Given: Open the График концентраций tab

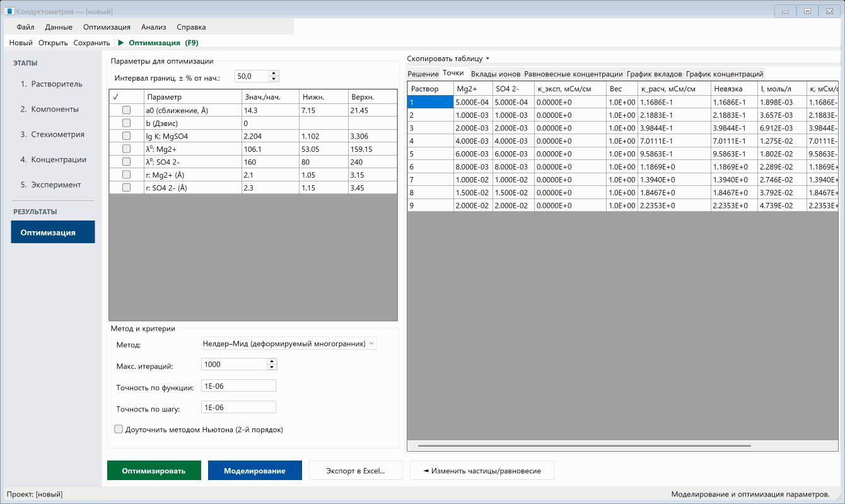Looking at the screenshot, I should (x=725, y=74).
